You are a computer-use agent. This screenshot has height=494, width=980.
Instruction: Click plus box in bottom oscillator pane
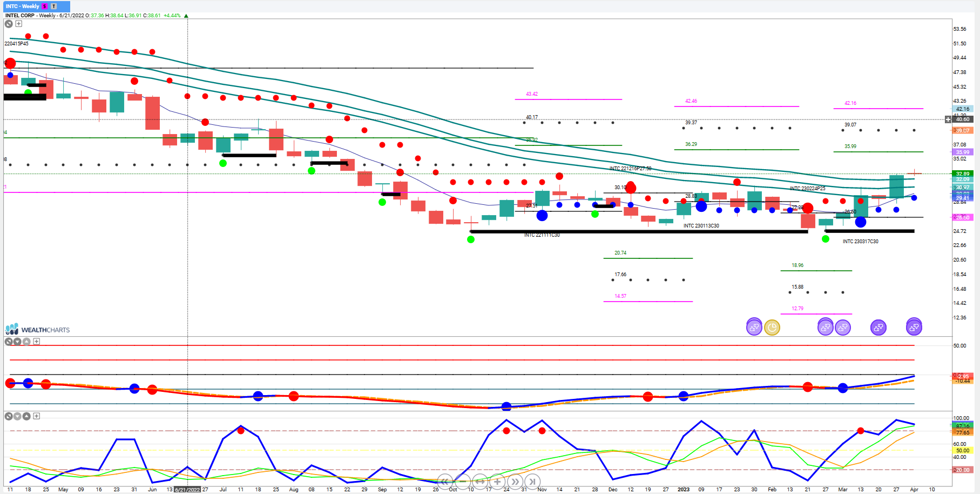tap(36, 416)
